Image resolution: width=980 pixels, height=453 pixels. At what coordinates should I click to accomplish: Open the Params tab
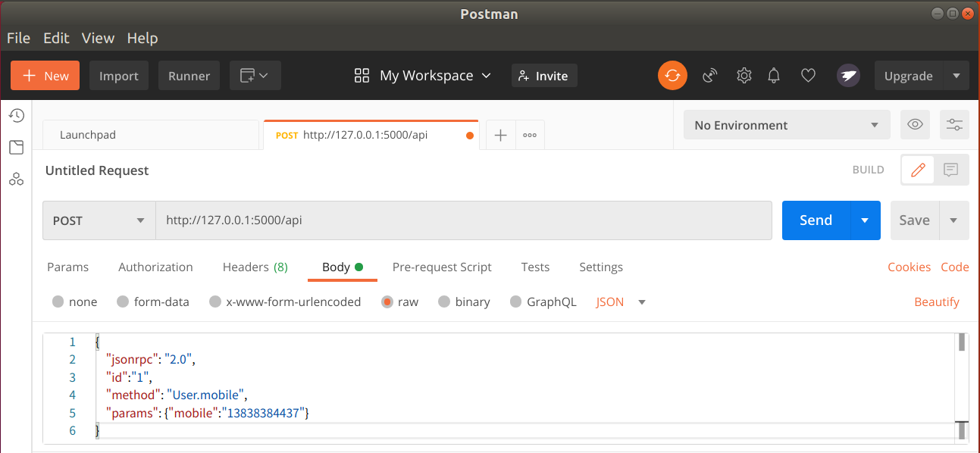(68, 267)
